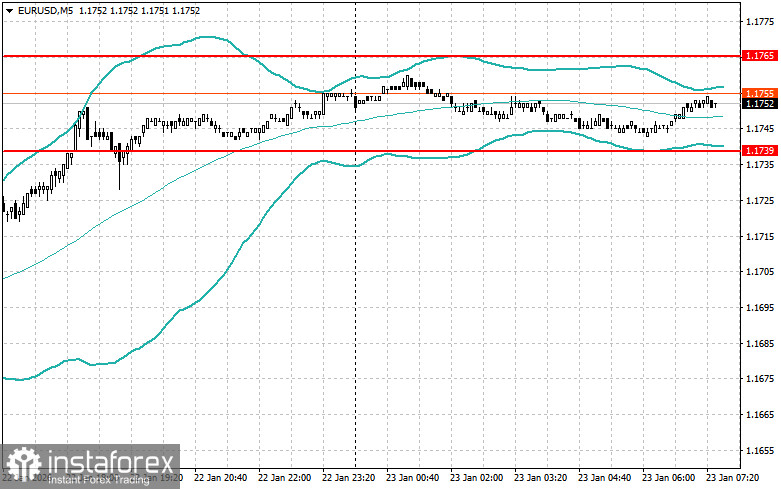Click the 1.1725 price scale value
Viewport: 781px width, 489px height.
760,200
